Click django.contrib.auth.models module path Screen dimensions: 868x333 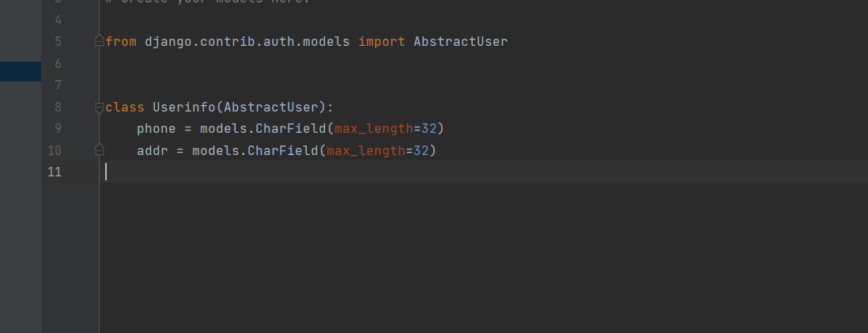pyautogui.click(x=247, y=41)
